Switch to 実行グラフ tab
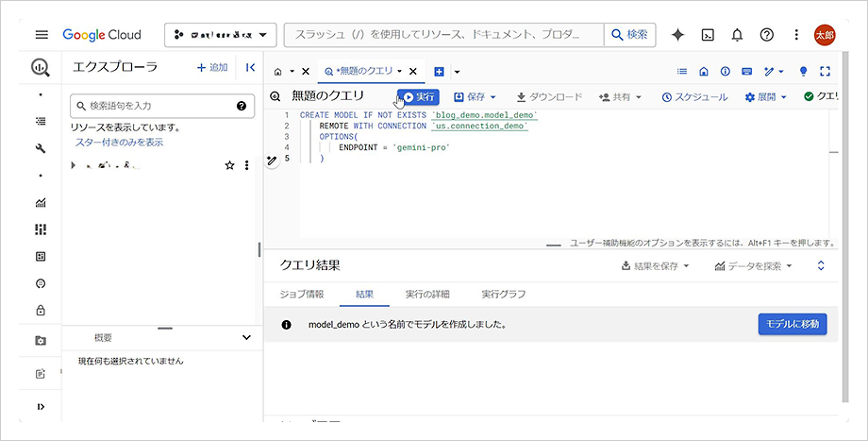The height and width of the screenshot is (441, 868). [x=503, y=295]
